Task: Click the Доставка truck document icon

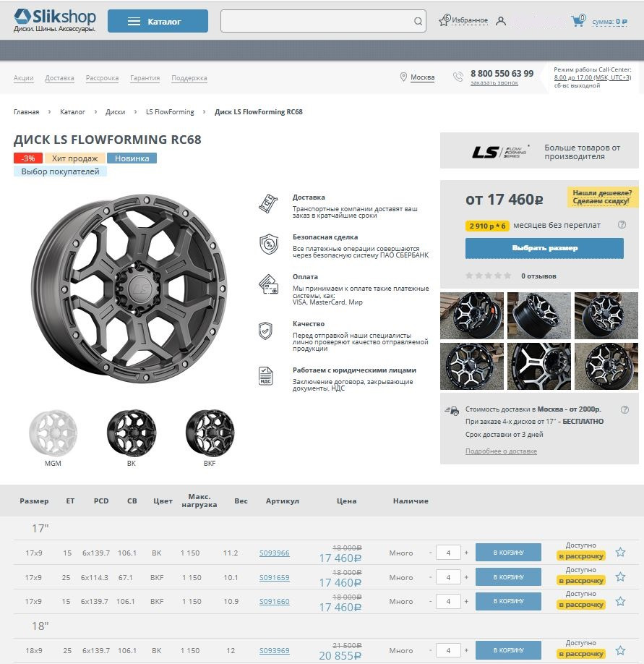Action: [x=268, y=203]
